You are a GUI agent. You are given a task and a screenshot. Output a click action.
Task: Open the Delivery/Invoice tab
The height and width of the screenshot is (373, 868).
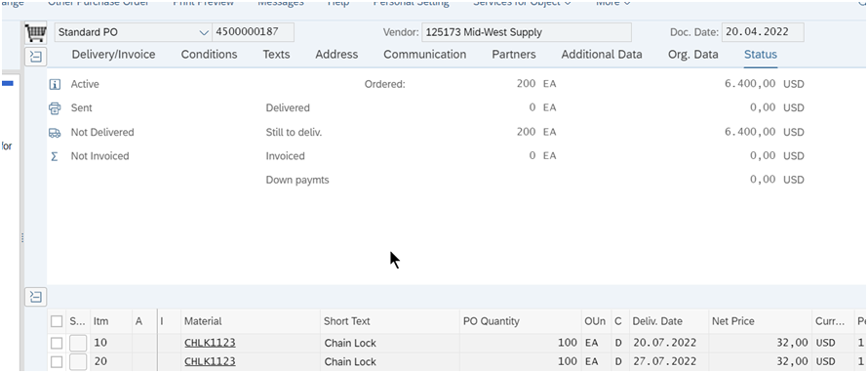[113, 55]
